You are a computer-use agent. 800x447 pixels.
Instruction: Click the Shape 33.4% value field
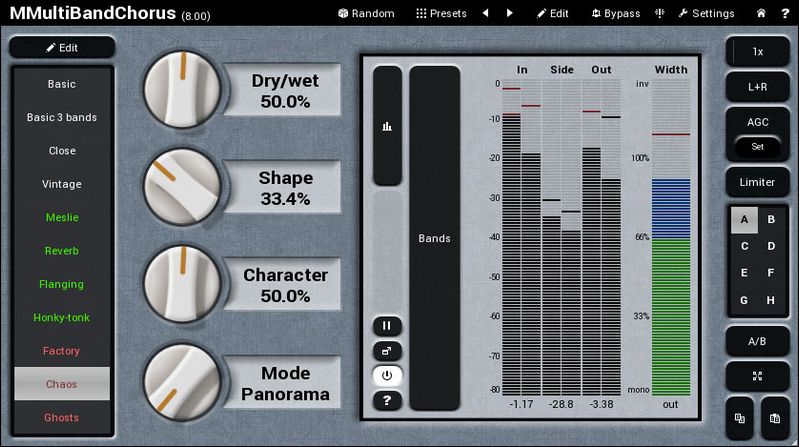click(283, 187)
